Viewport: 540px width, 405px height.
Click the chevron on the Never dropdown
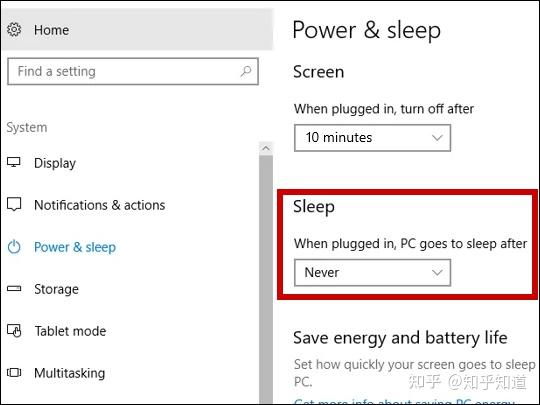437,273
